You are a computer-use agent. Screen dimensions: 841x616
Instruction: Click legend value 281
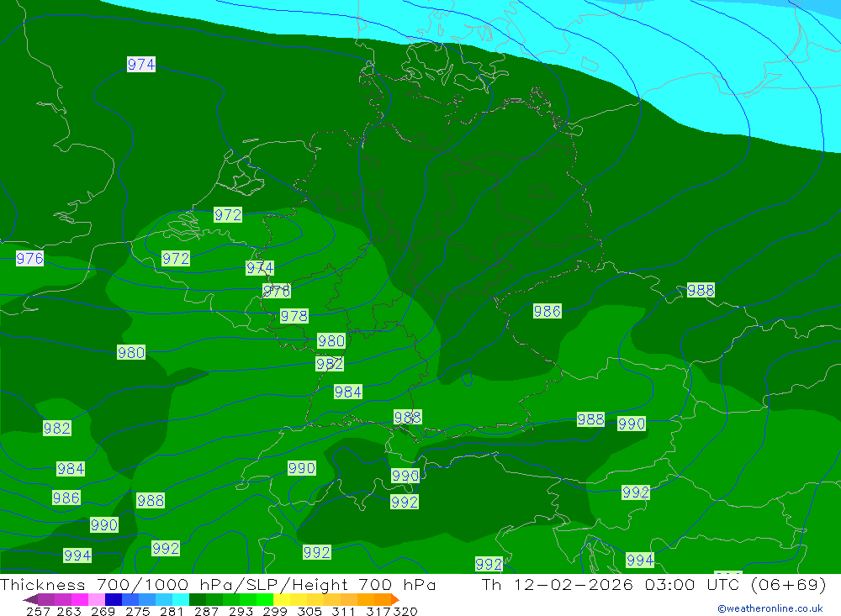(x=172, y=612)
